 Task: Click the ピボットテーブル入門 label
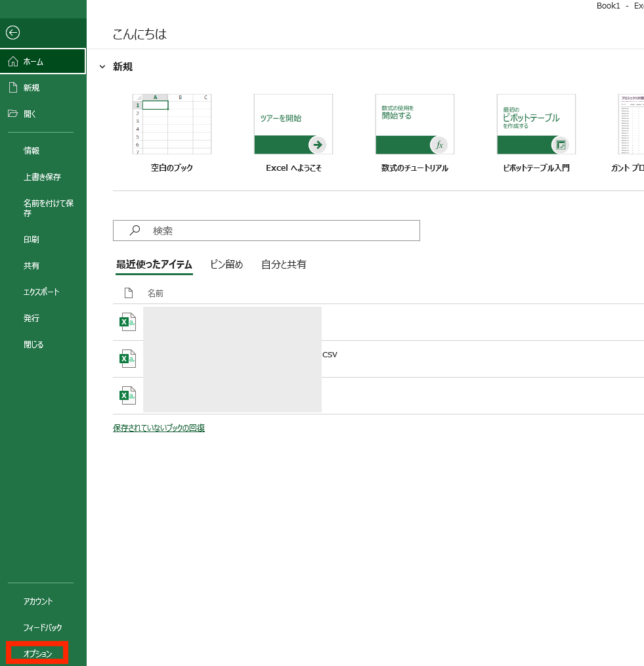coord(536,167)
